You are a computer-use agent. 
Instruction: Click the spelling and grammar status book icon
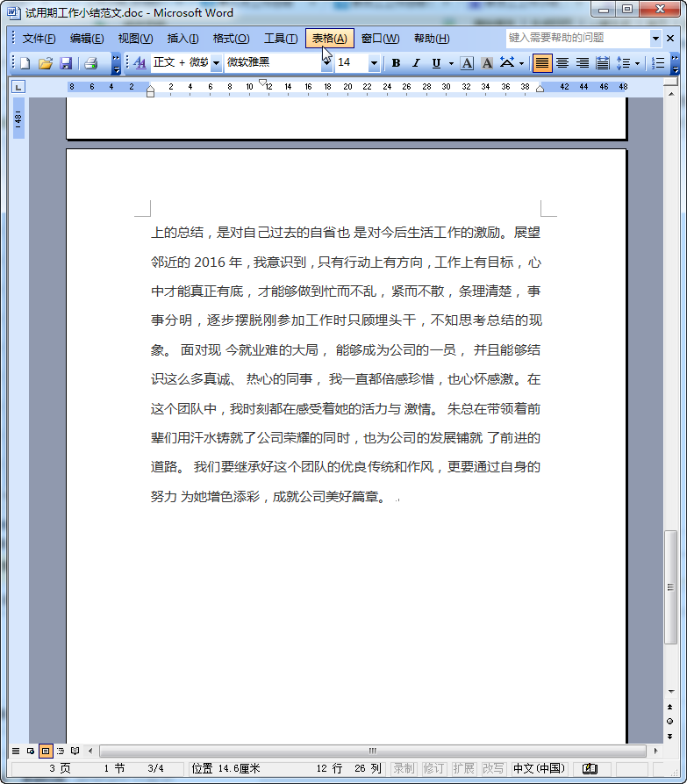[x=590, y=768]
